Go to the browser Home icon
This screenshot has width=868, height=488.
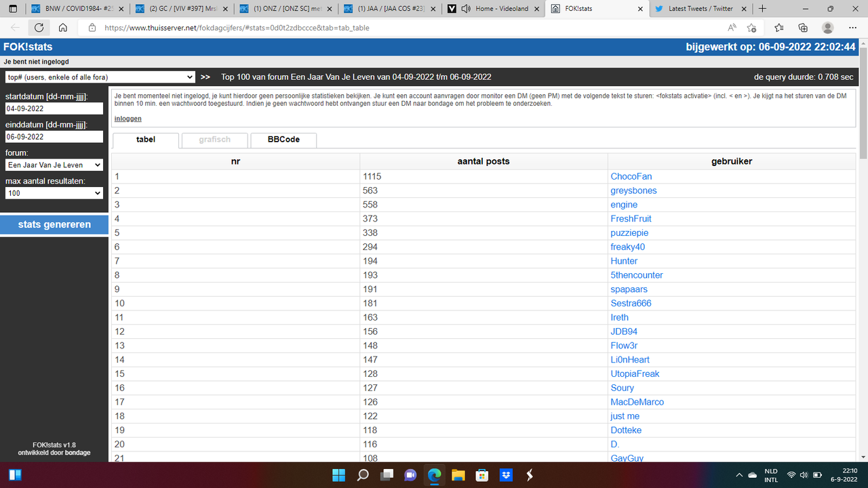pyautogui.click(x=62, y=28)
